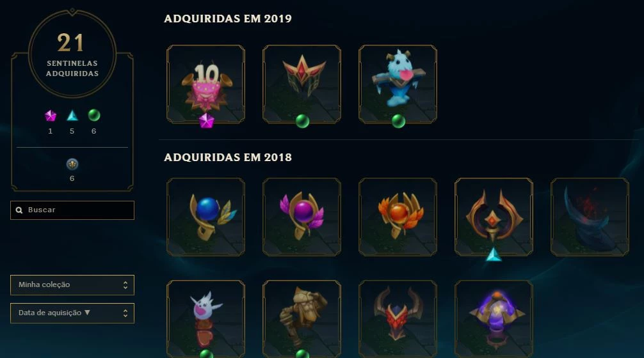Open the Minha coleção dropdown

coord(72,284)
